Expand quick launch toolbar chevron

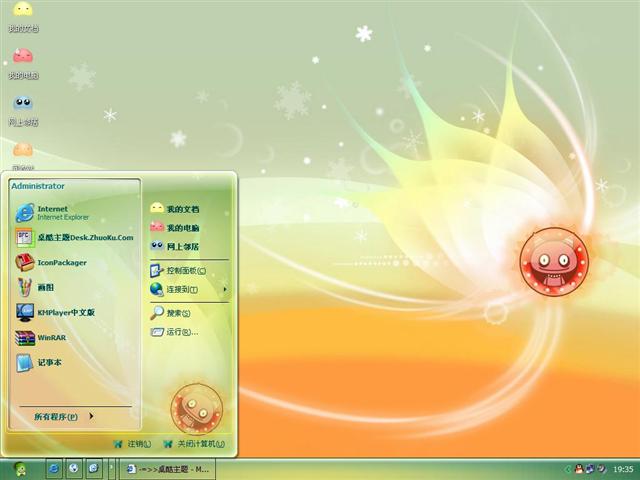(x=111, y=469)
